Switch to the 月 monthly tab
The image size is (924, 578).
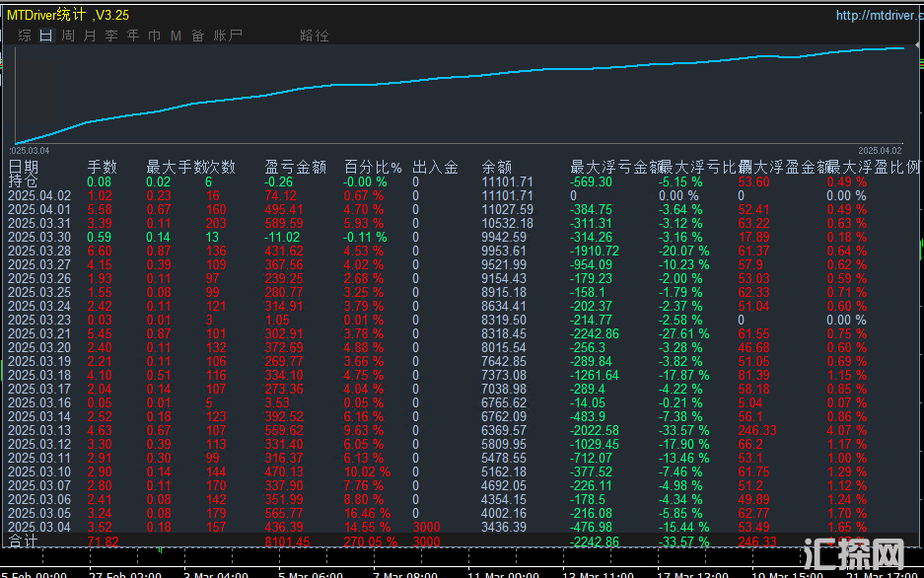coord(90,36)
